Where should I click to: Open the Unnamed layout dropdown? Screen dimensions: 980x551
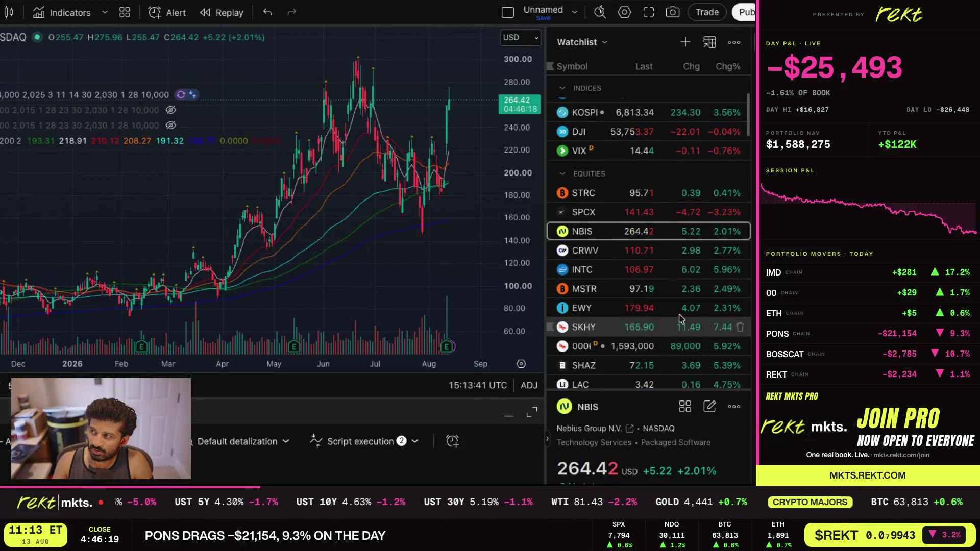574,12
